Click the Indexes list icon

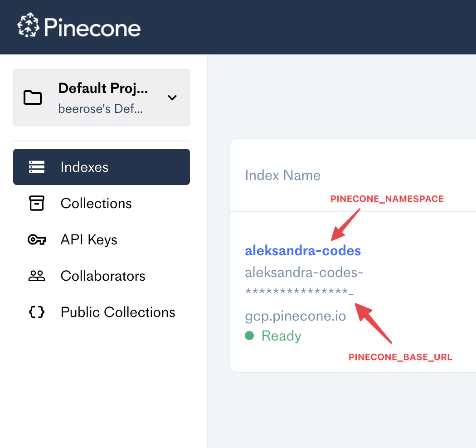pos(37,167)
